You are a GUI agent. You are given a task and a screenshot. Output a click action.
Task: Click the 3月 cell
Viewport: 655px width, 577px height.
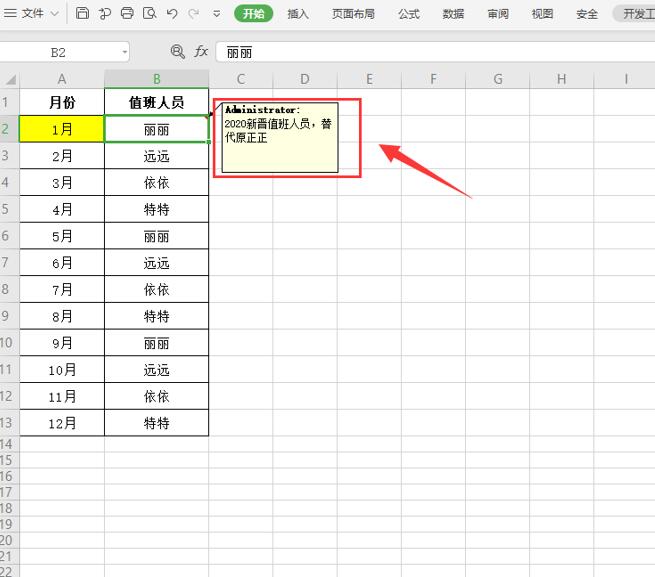62,183
